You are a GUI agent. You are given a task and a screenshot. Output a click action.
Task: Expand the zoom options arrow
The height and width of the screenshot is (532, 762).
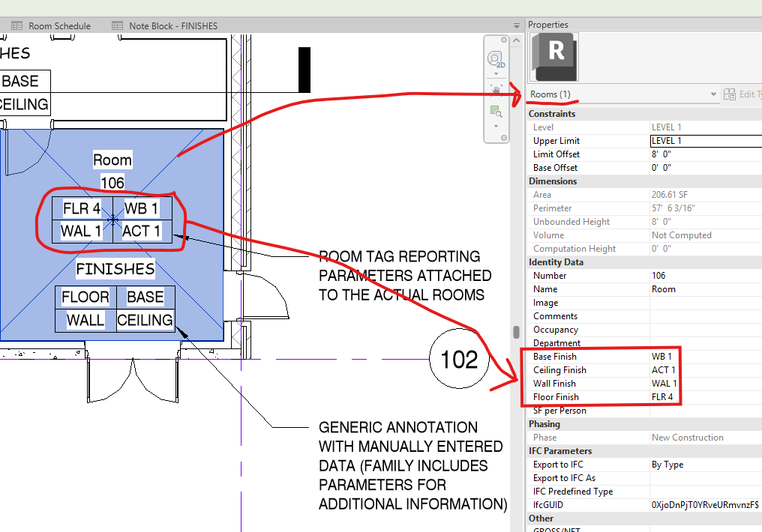(x=496, y=126)
